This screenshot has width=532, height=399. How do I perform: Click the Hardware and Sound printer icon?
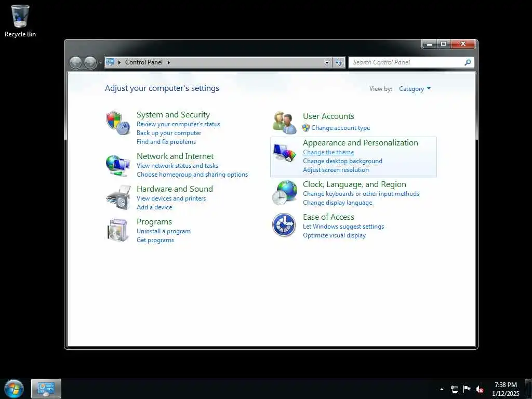tap(118, 197)
